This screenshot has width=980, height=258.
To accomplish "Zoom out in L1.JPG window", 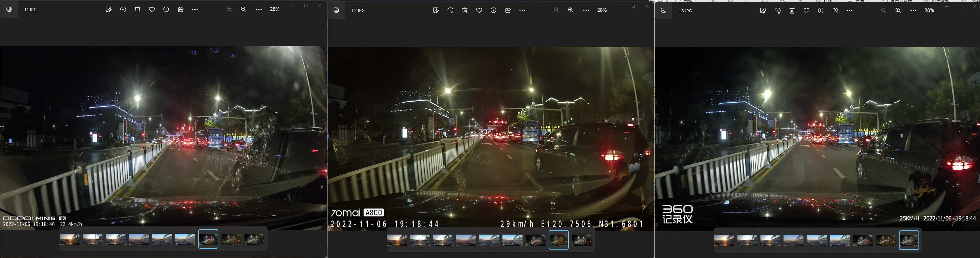I will tap(229, 9).
